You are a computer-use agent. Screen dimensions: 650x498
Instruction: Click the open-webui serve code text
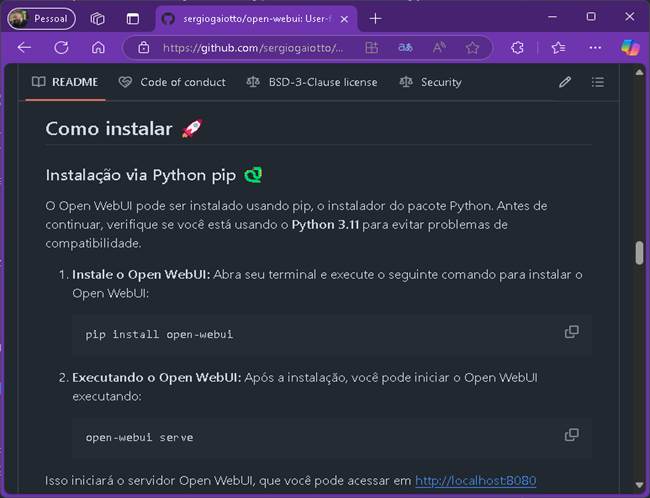coord(139,437)
